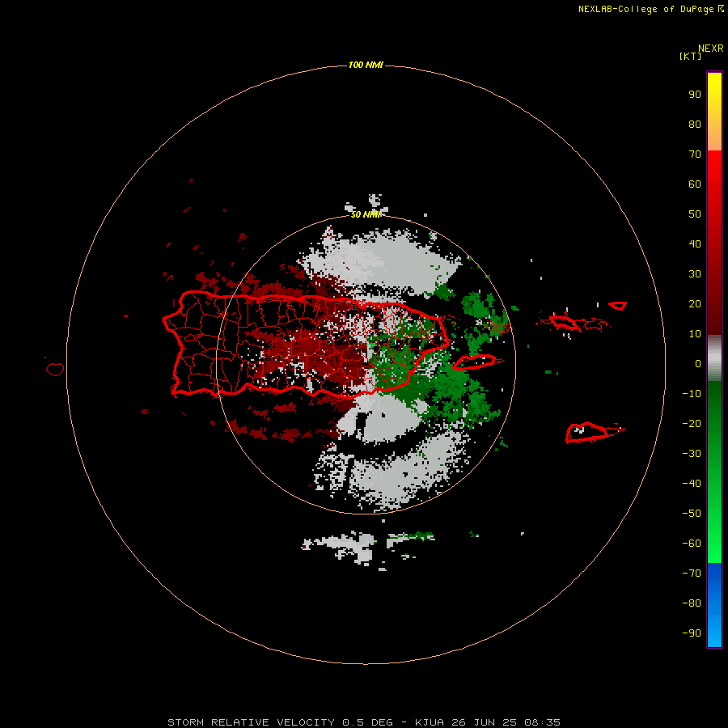
Task: Click the yellow segment of the velocity color bar
Action: pos(714,86)
